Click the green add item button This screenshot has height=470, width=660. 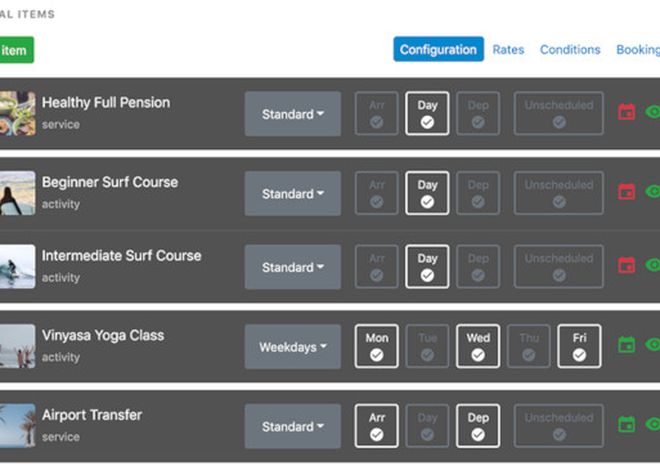(14, 50)
